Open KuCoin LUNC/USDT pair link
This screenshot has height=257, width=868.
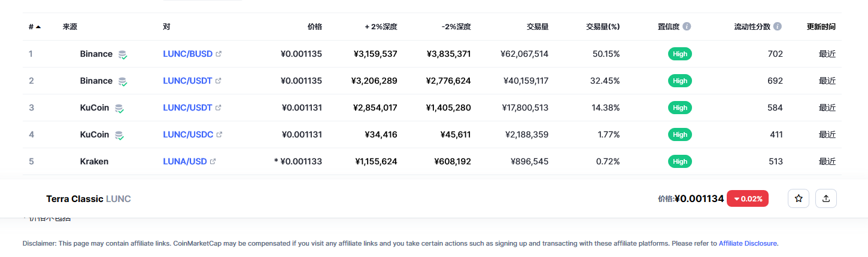click(187, 108)
